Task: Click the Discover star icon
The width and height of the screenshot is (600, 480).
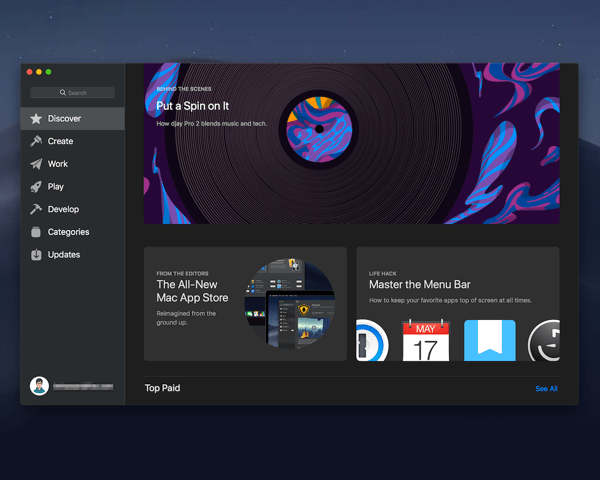Action: [36, 119]
